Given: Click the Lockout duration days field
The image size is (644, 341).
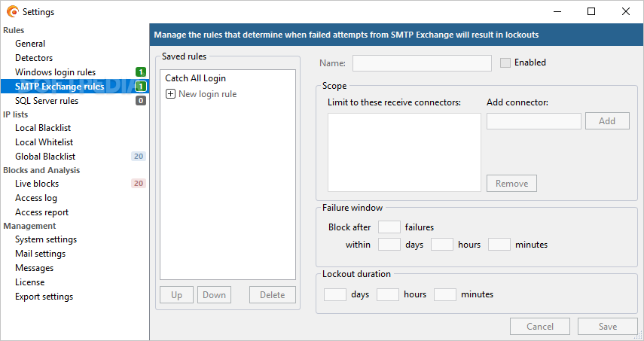Looking at the screenshot, I should 334,294.
